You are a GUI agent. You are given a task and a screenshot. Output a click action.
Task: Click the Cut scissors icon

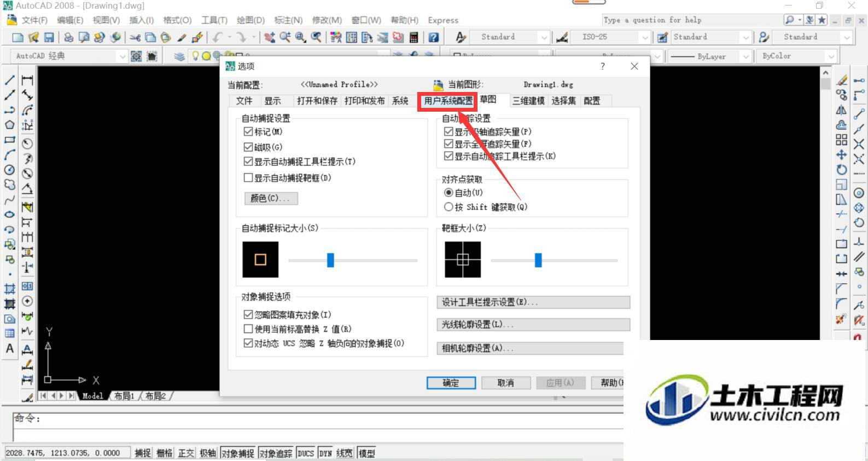click(x=135, y=37)
